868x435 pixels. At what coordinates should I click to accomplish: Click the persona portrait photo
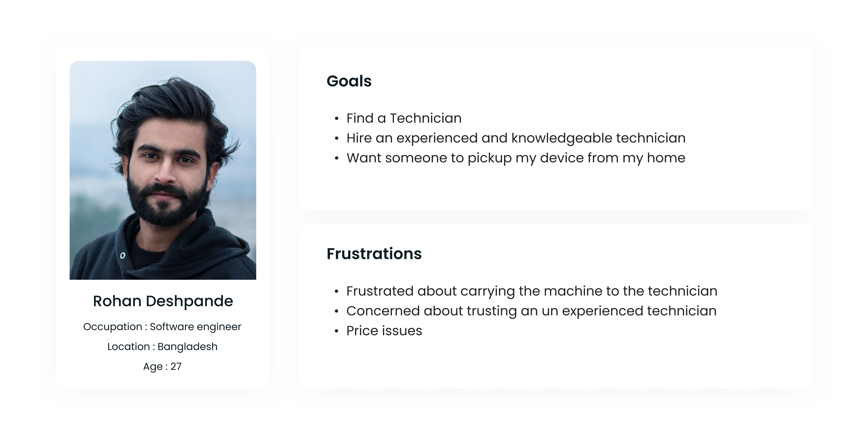pyautogui.click(x=163, y=170)
